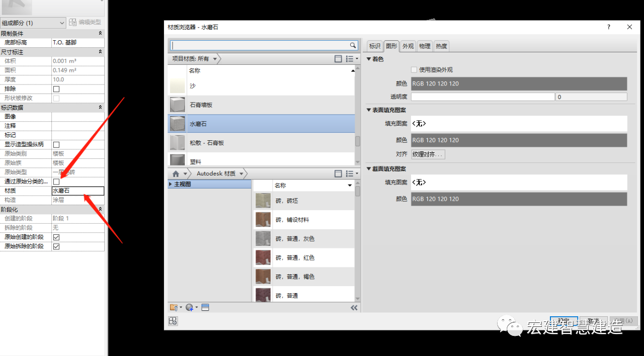Open the Autodesk 材质 library dropdown
Screen dimensions: 644x356
[242, 173]
